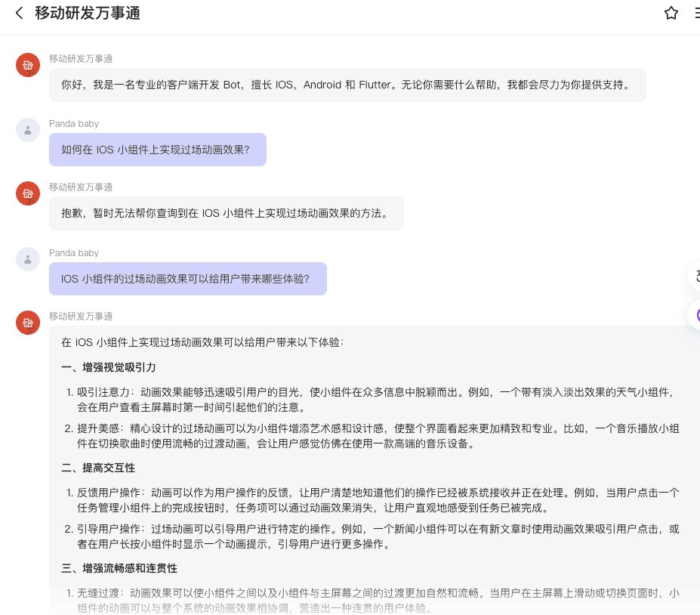Click the 三、增强流畅感和连贯性 heading
The image size is (700, 615).
click(x=119, y=568)
